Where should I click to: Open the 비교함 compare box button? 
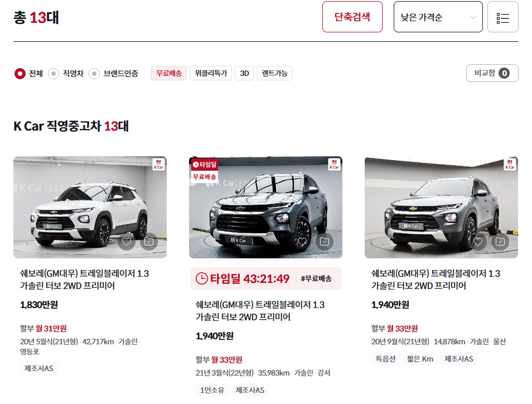(492, 73)
